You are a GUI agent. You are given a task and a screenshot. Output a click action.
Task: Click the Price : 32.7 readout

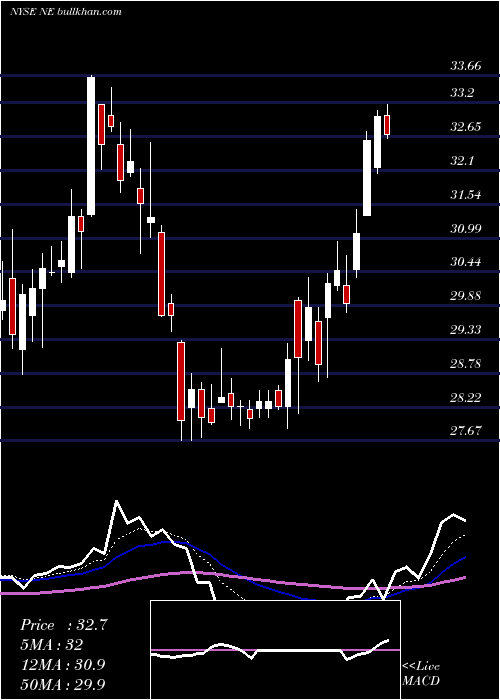pos(64,625)
